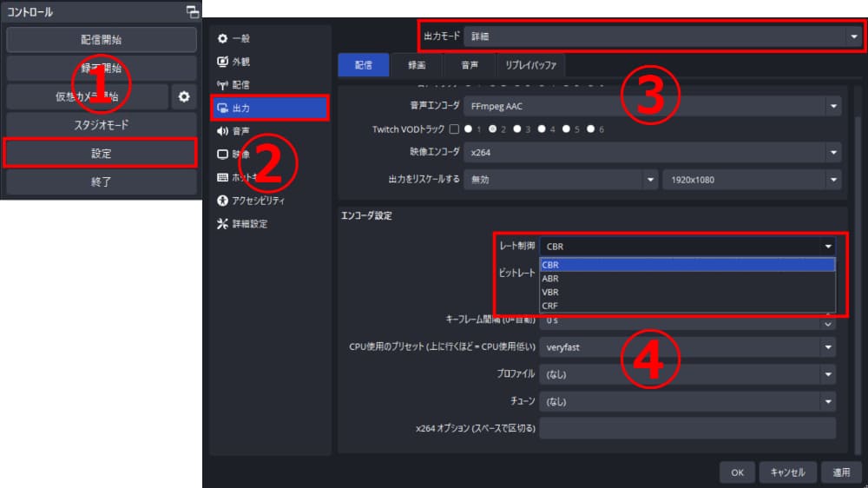868x488 pixels.
Task: Open the rescale output (無効) dropdown
Action: point(561,180)
